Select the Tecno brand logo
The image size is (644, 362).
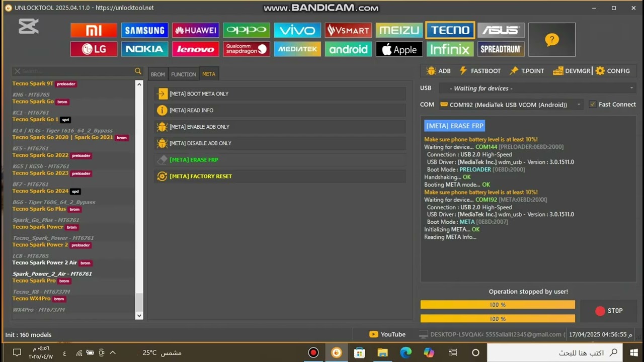(x=450, y=30)
